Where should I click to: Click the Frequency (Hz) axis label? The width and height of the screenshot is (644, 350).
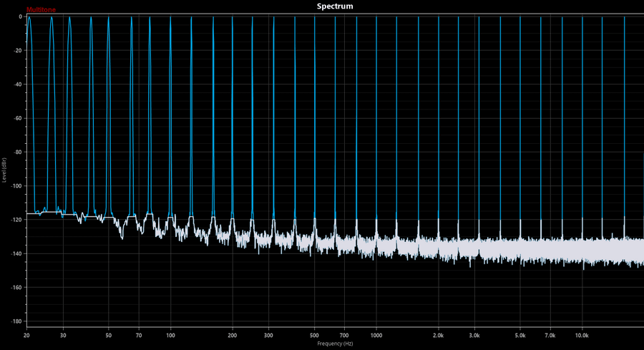point(335,344)
